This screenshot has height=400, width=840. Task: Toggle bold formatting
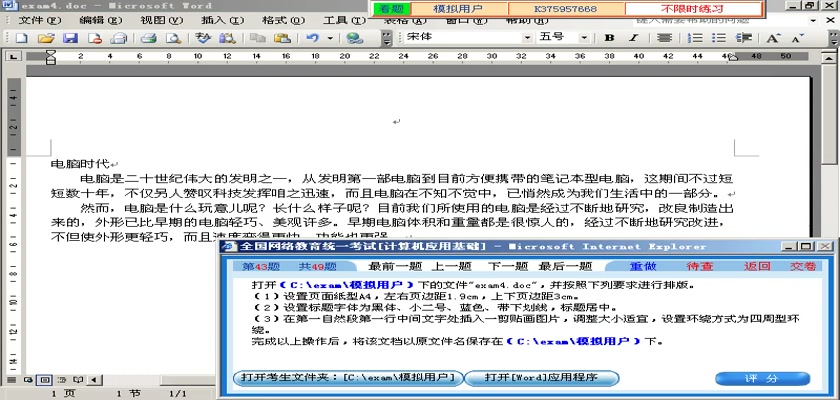[609, 38]
